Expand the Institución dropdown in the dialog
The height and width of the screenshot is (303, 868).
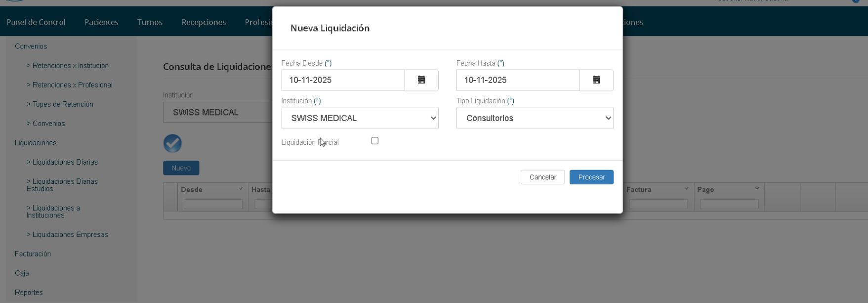[x=360, y=118]
